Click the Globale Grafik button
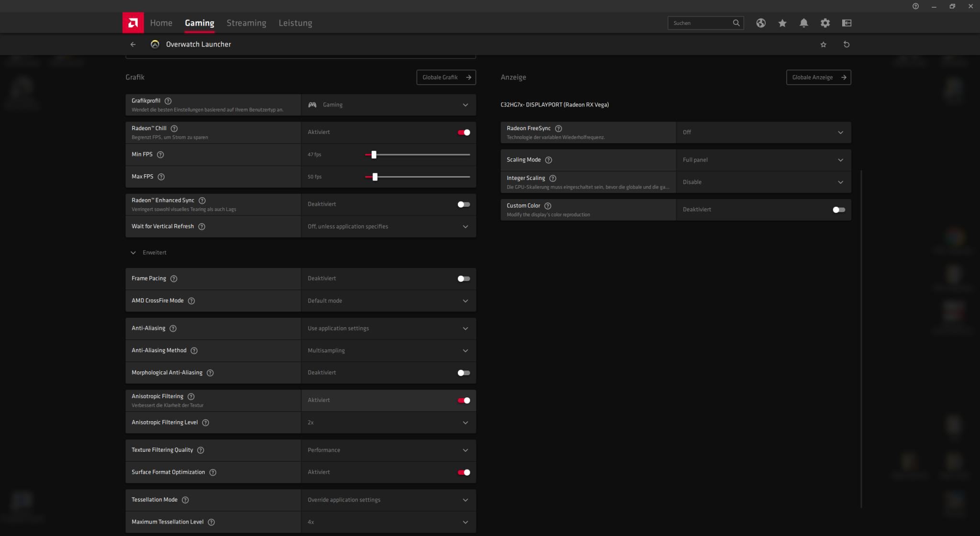 pyautogui.click(x=446, y=78)
